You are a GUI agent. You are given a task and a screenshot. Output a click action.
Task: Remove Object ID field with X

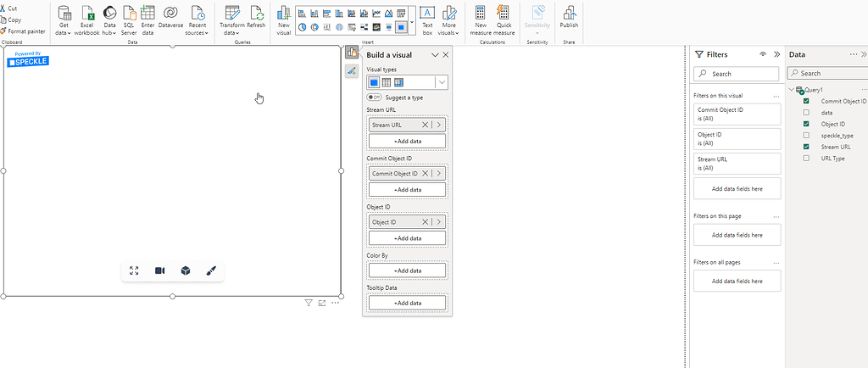(x=426, y=222)
